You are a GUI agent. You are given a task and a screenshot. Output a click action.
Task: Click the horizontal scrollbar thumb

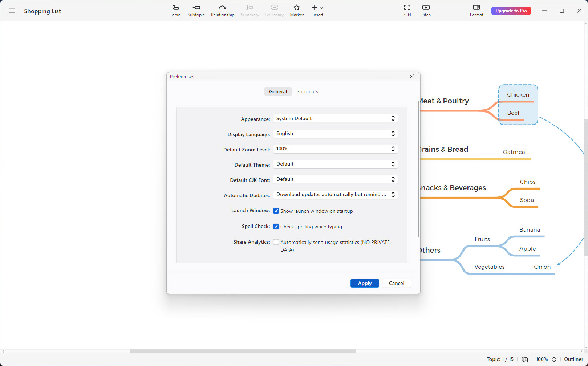tap(243, 351)
